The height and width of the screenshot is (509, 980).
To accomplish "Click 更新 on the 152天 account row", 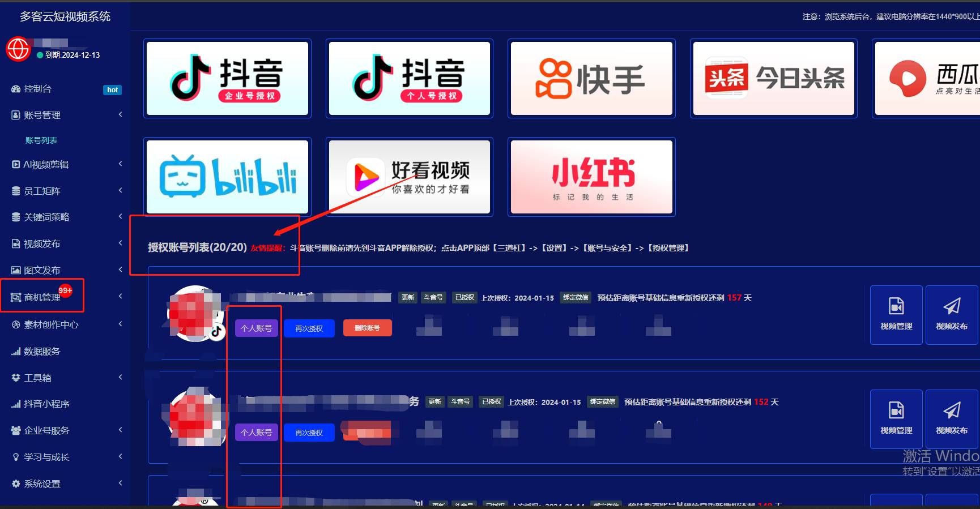I will coord(434,401).
